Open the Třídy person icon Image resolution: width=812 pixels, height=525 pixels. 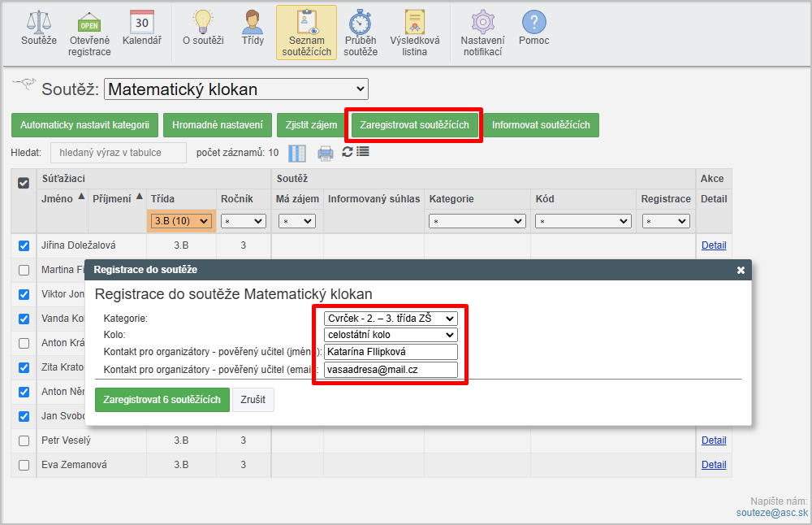point(253,22)
